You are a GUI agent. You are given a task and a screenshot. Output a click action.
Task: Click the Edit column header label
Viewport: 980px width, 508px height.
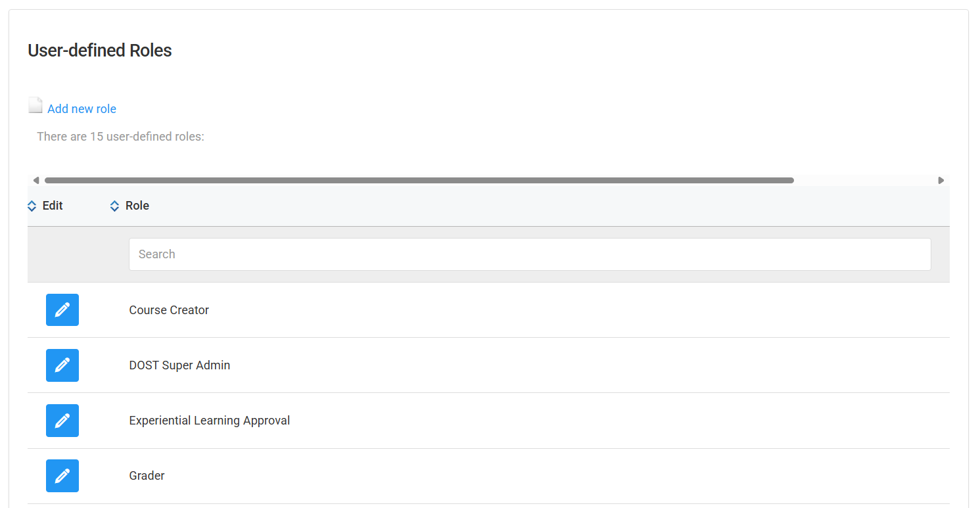[53, 206]
